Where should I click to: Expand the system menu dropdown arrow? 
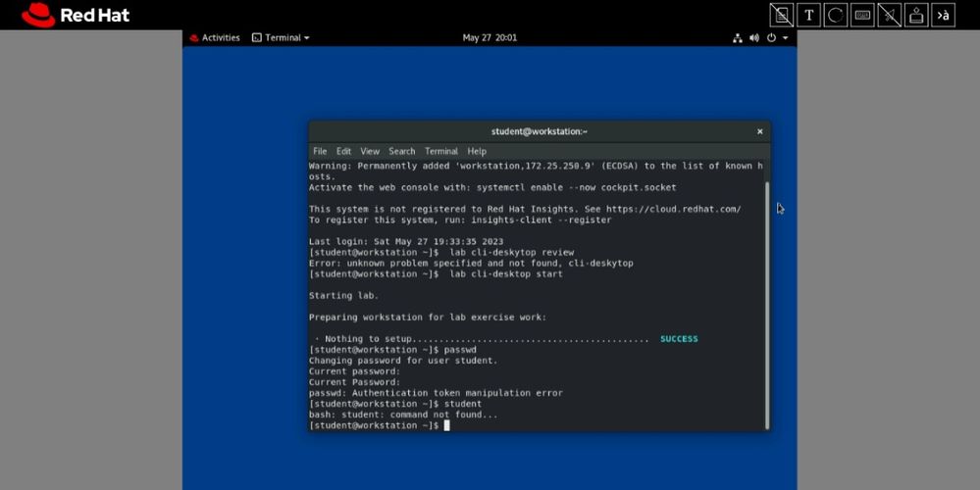(x=785, y=38)
